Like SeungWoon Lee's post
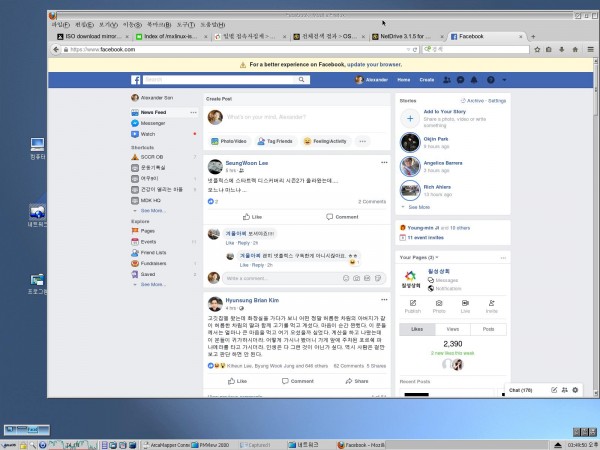 [252, 217]
